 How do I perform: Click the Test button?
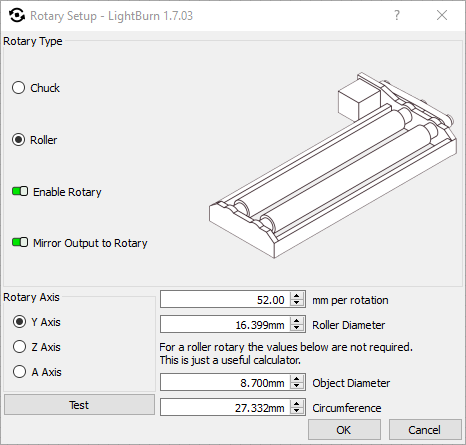click(x=79, y=405)
